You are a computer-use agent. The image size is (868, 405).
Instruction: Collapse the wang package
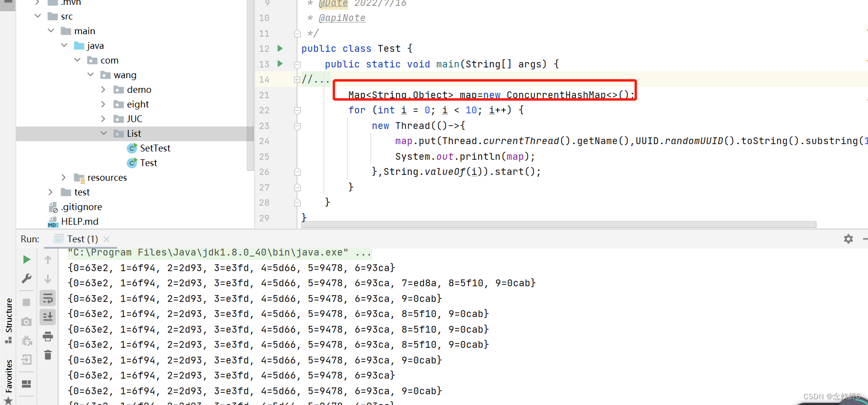90,75
